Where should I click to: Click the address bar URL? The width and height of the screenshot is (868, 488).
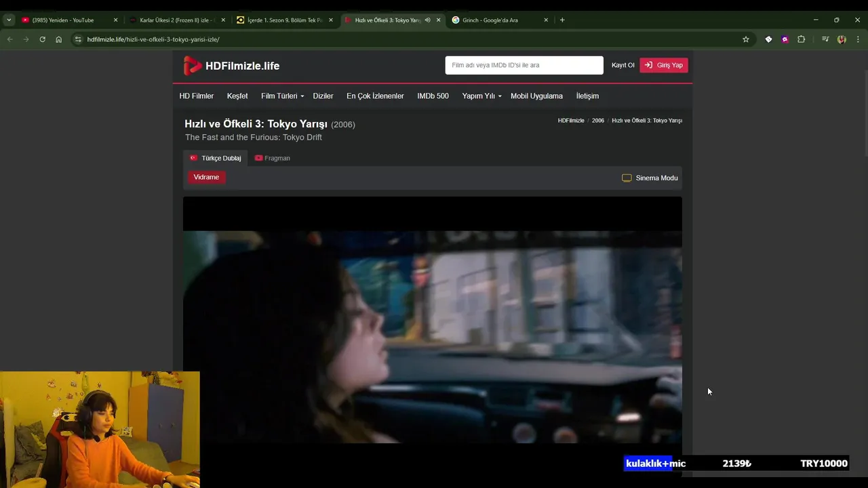153,39
